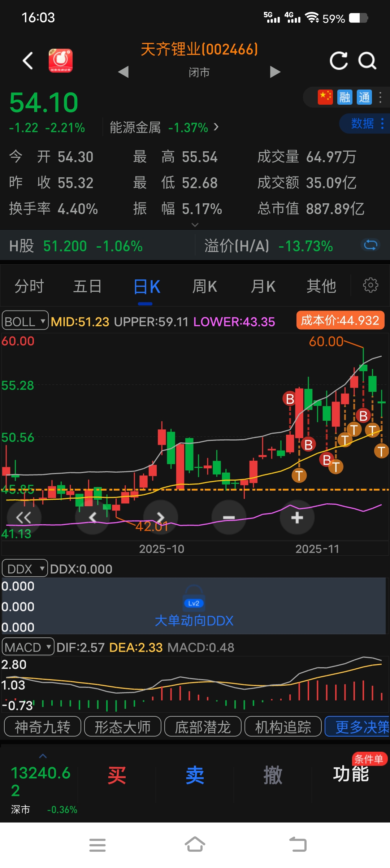Open Android recent apps menu button

pyautogui.click(x=97, y=845)
